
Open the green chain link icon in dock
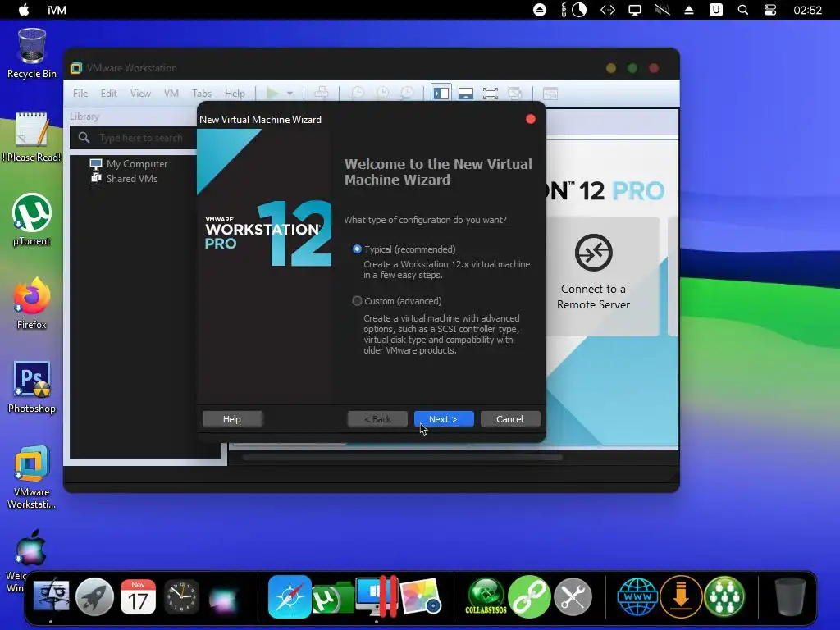click(x=529, y=596)
